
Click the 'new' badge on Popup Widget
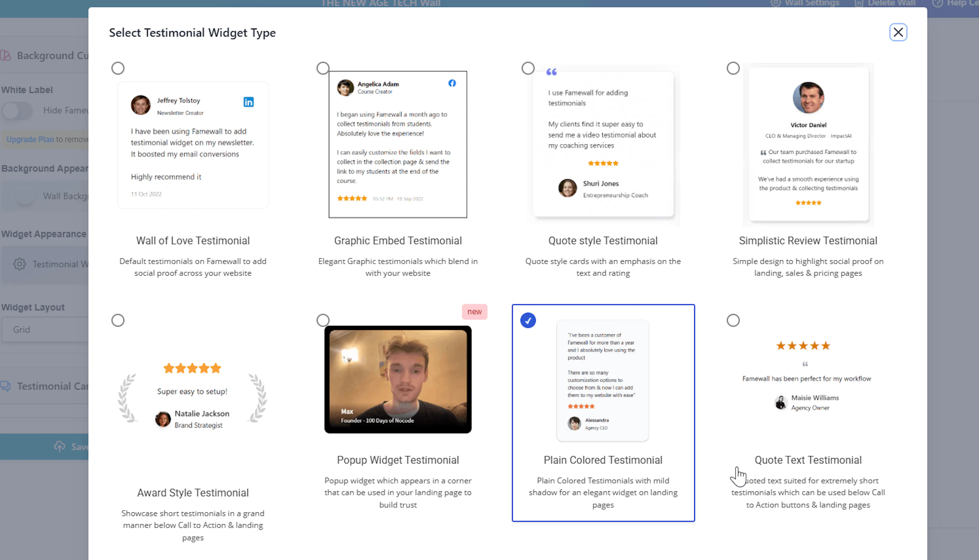tap(474, 312)
